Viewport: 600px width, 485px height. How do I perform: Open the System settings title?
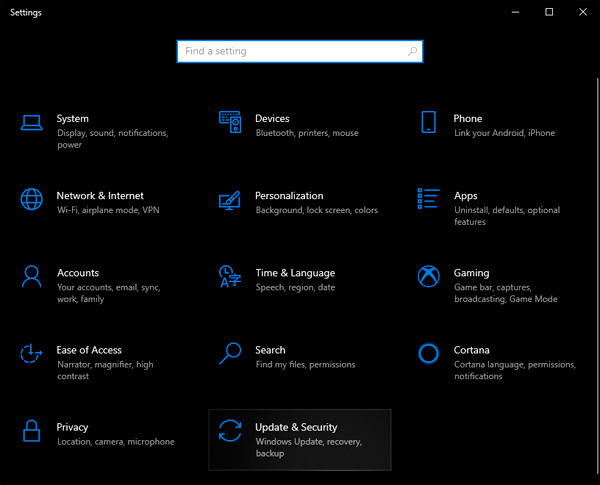pos(73,119)
